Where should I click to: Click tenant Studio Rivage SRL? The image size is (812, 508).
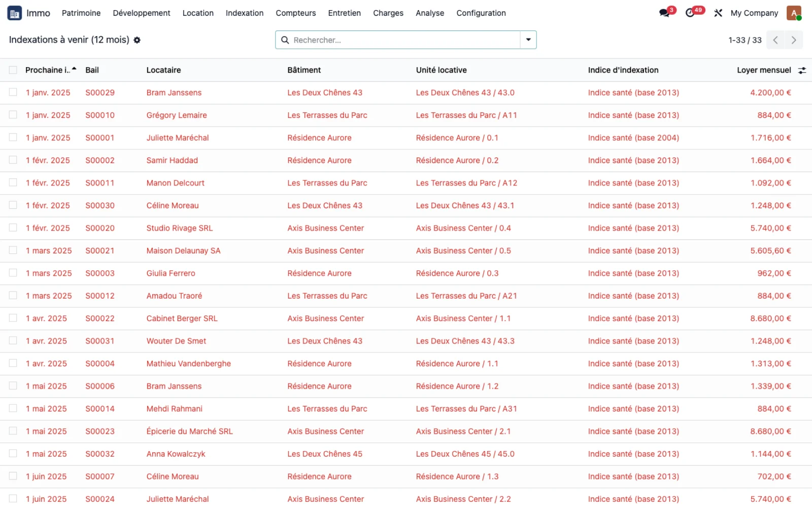180,228
